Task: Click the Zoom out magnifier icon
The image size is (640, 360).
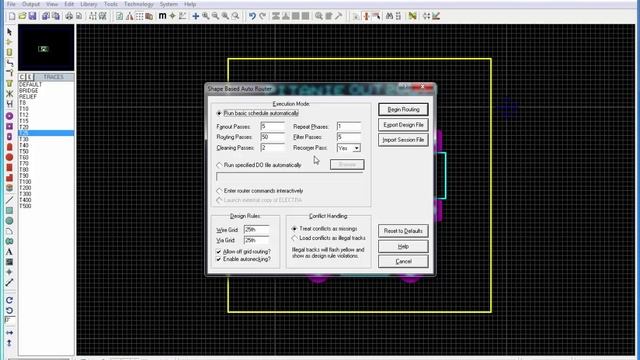Action: [x=216, y=16]
